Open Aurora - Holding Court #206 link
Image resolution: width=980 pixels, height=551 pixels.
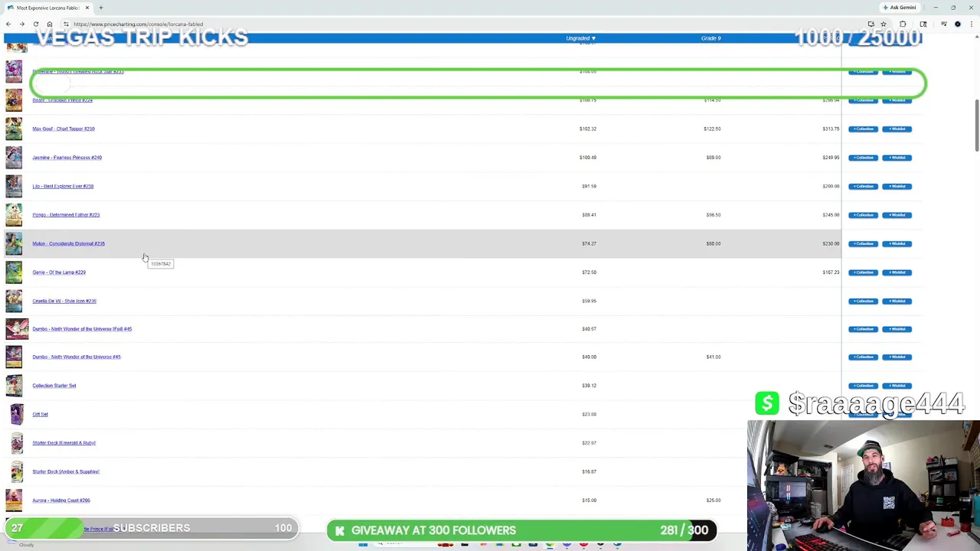click(61, 500)
